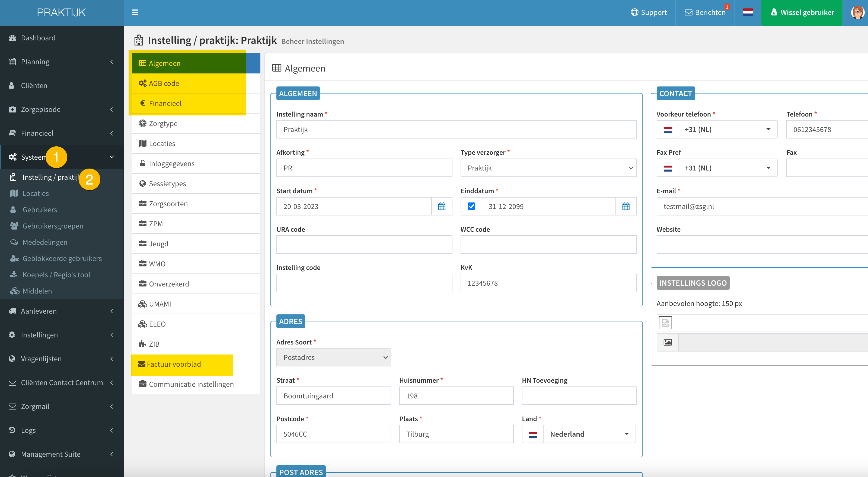The image size is (868, 477).
Task: Toggle the hamburger sidebar menu icon
Action: click(135, 12)
